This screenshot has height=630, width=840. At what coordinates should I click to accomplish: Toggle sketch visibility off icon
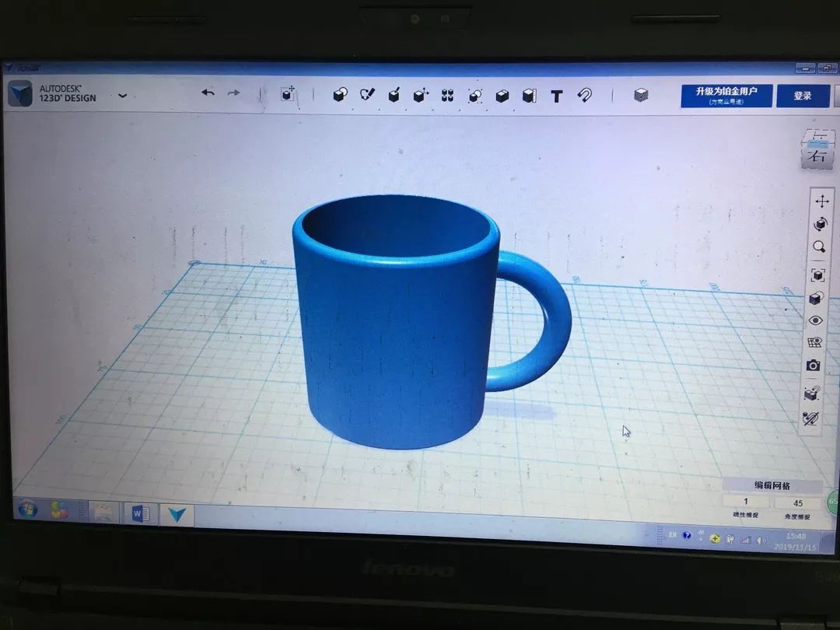point(810,419)
